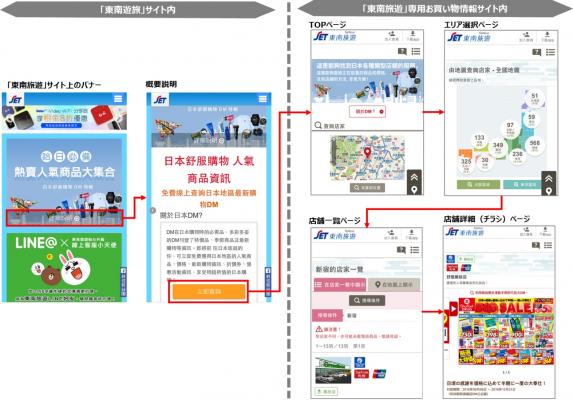Tap 關於DM? button on TOPページ

click(x=367, y=111)
